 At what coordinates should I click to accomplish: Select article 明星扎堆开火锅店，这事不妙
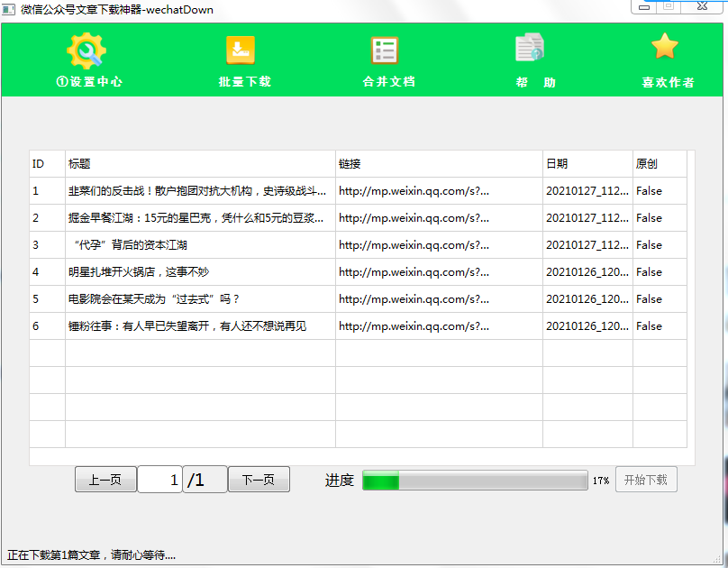coord(200,271)
